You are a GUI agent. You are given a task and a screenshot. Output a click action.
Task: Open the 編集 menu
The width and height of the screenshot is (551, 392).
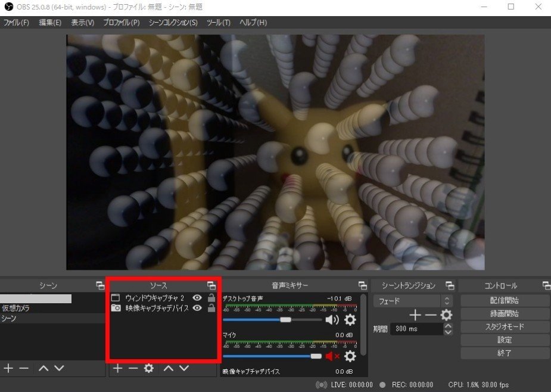pyautogui.click(x=50, y=23)
